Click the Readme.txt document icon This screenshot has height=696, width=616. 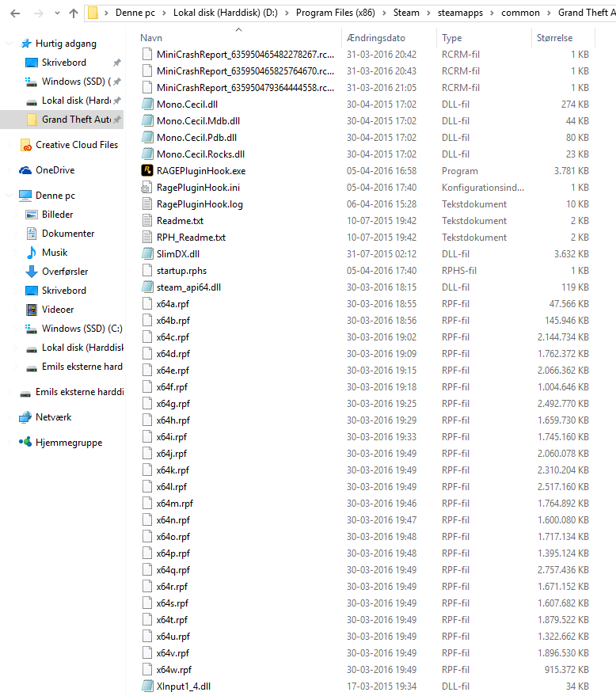[147, 221]
